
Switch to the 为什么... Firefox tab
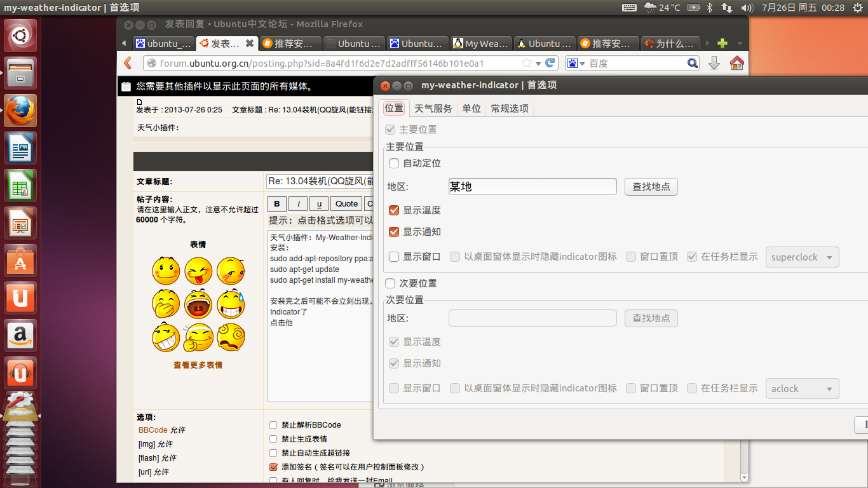671,43
